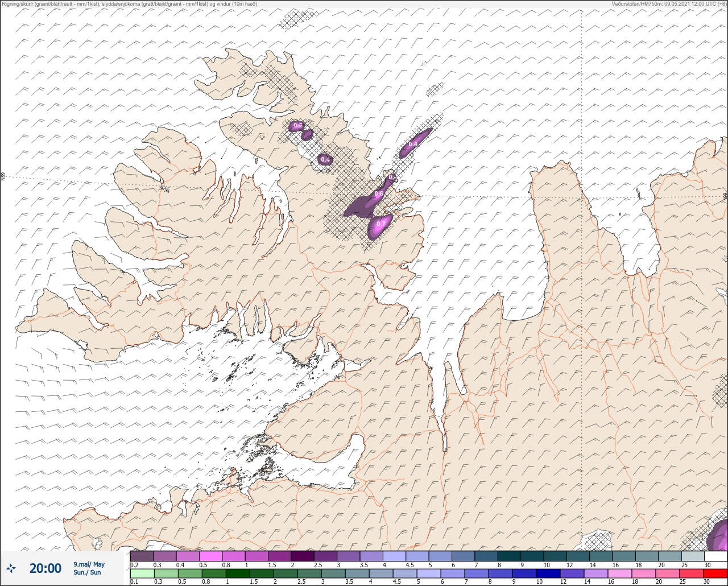Click the '9.maí/ May' date label
Image resolution: width=728 pixels, height=586 pixels.
(x=89, y=564)
